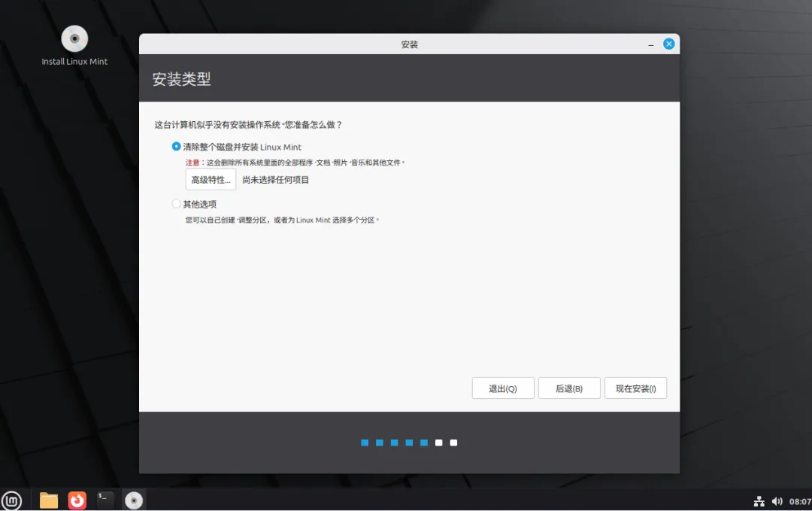Open the terminal from the taskbar
Screen dimensions: 812x511
105,500
